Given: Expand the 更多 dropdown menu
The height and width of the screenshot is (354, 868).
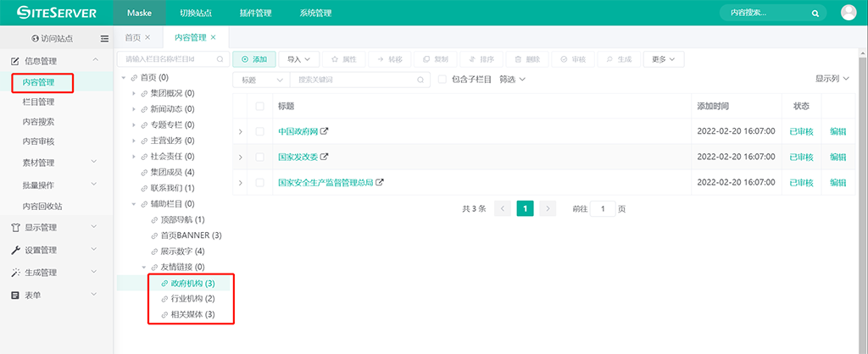Looking at the screenshot, I should 664,59.
